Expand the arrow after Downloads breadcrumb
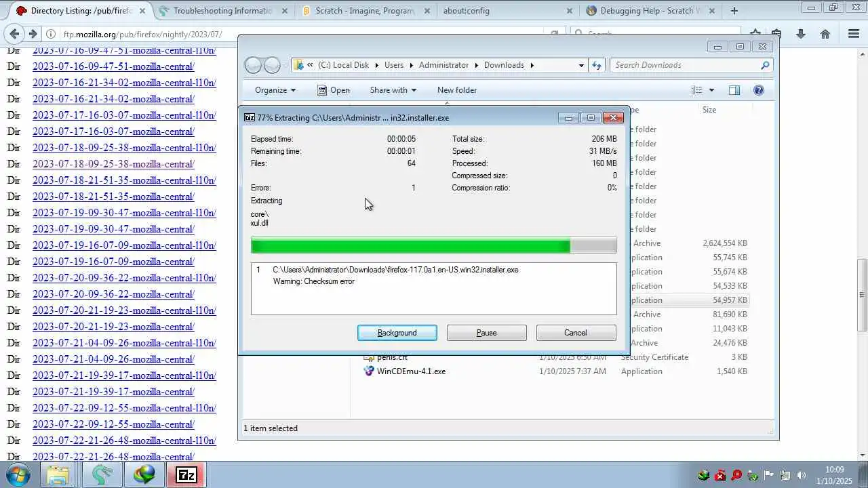Image resolution: width=868 pixels, height=488 pixels. (532, 65)
